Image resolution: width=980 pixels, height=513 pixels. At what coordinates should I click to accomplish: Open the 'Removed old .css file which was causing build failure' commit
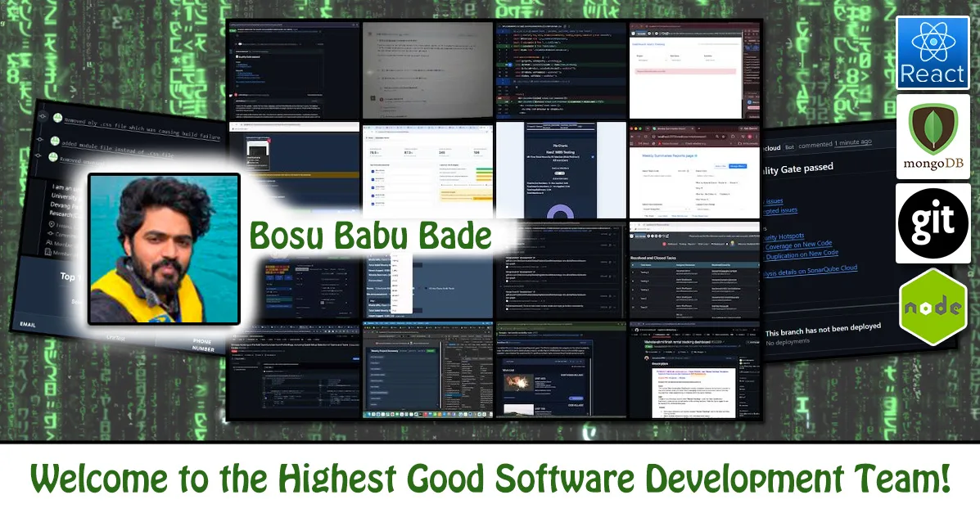click(x=143, y=128)
